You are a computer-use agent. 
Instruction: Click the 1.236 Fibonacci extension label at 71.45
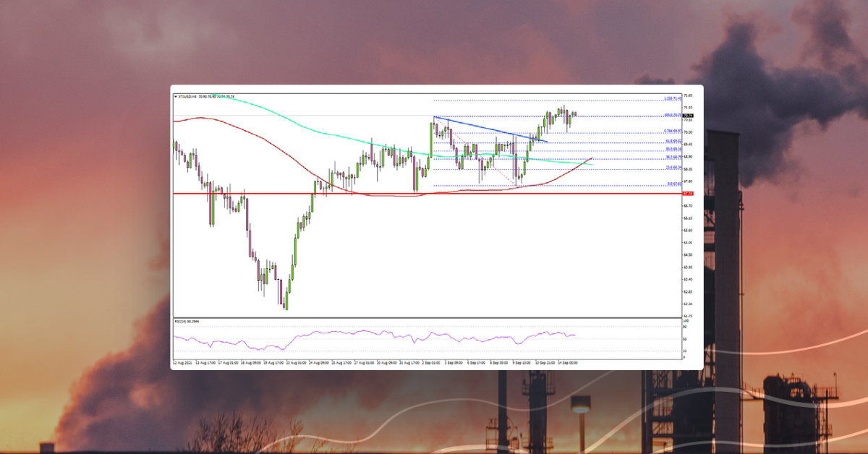673,98
